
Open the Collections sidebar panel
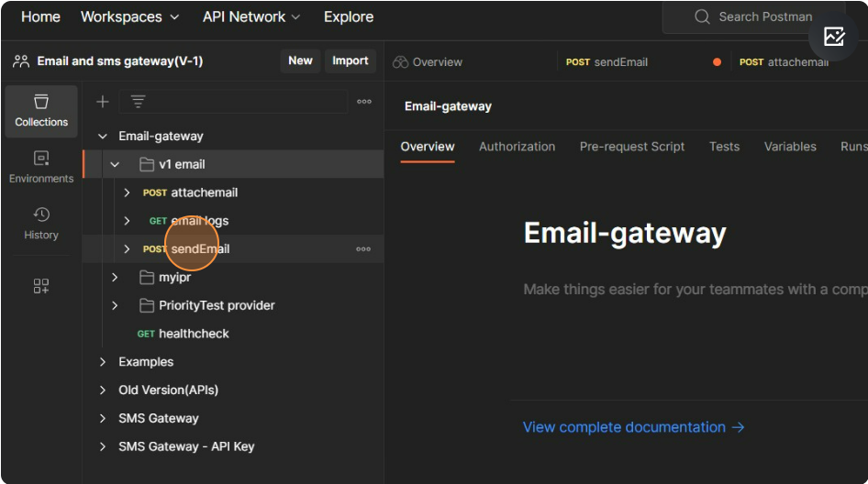tap(41, 111)
